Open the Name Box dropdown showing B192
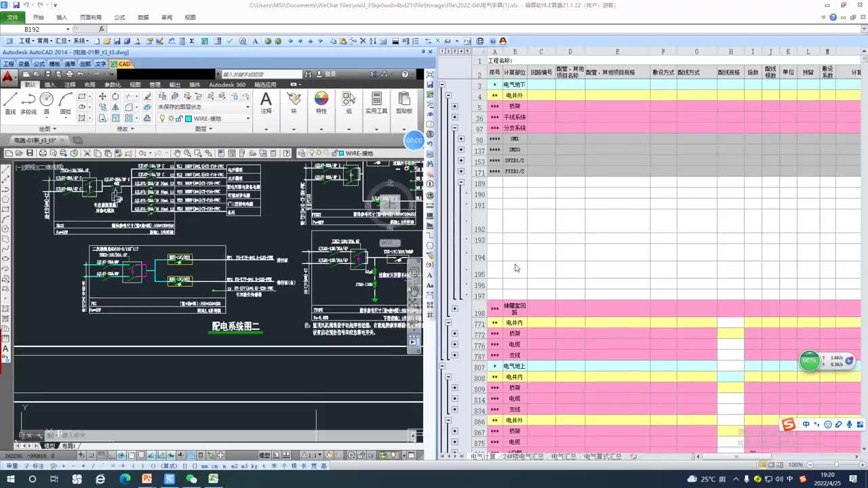 [68, 29]
